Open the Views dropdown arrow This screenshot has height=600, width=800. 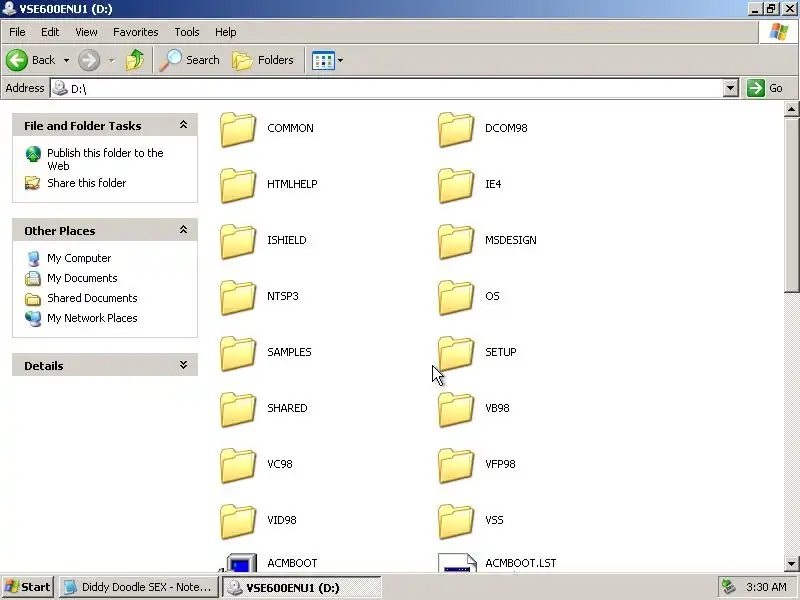coord(340,60)
